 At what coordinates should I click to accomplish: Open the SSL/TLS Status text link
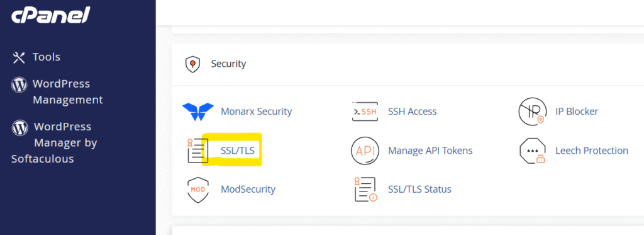coord(419,190)
